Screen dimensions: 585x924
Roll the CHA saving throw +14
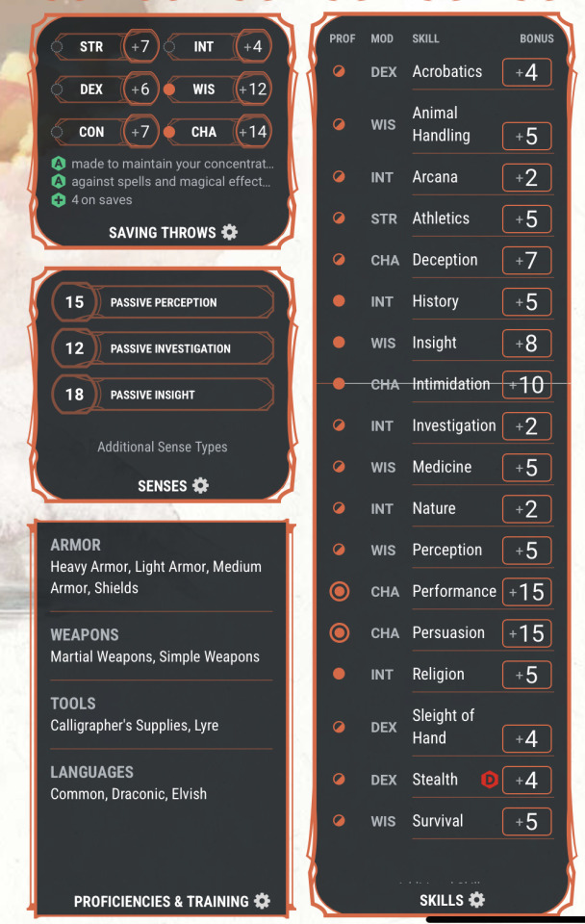[x=253, y=132]
